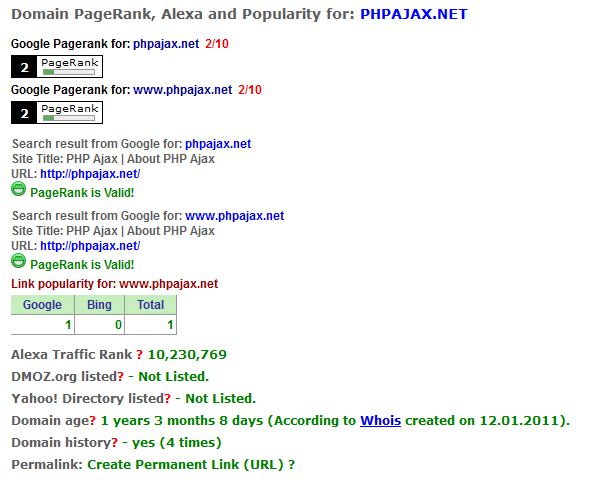609x480 pixels.
Task: Click second PageRank is Valid! text
Action: tap(82, 265)
